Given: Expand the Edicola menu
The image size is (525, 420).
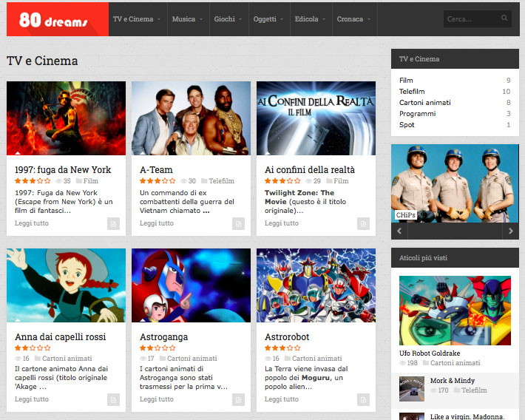Looking at the screenshot, I should coord(311,19).
